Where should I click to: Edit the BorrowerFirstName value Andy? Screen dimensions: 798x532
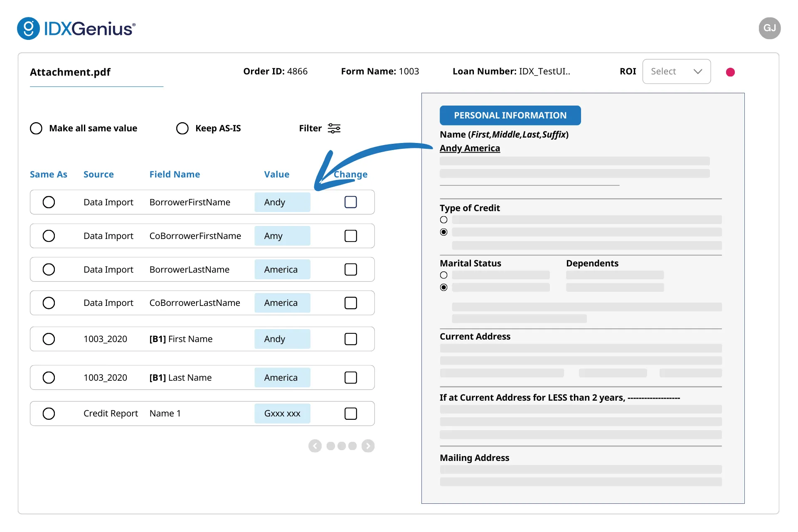(x=282, y=202)
